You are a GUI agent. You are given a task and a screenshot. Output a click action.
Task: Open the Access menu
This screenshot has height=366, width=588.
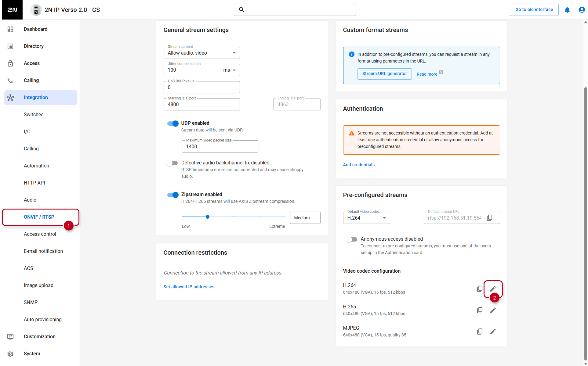tap(41, 63)
